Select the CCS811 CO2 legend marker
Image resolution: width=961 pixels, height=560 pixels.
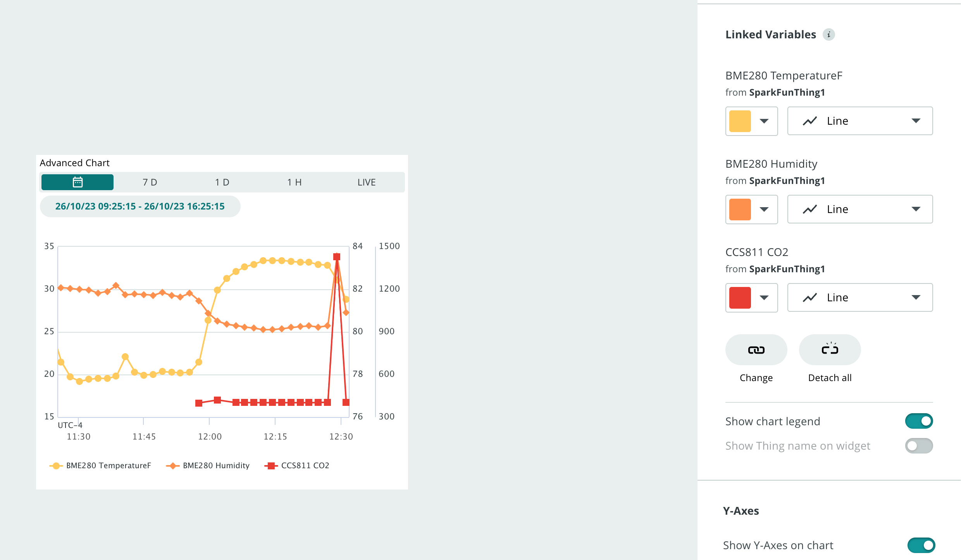pos(272,466)
